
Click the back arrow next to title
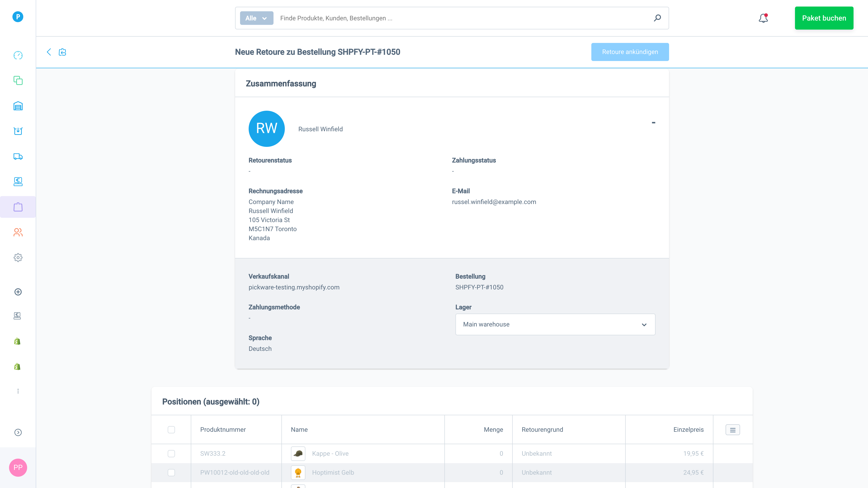click(49, 52)
